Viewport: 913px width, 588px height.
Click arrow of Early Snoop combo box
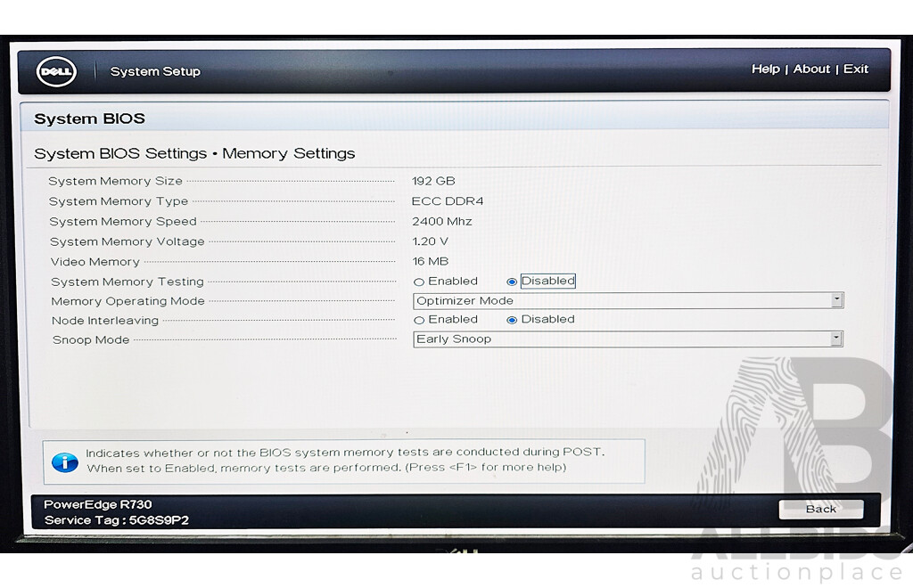click(836, 339)
